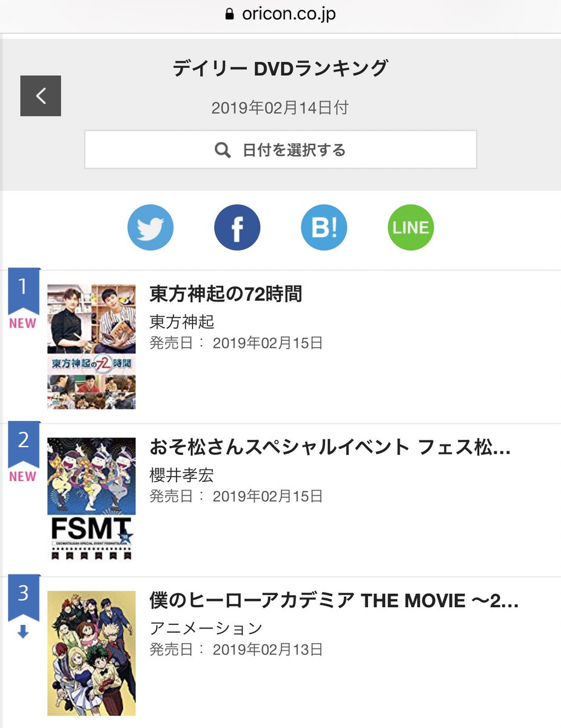Open 東方神起の72時間 title link
This screenshot has width=561, height=728.
(226, 294)
